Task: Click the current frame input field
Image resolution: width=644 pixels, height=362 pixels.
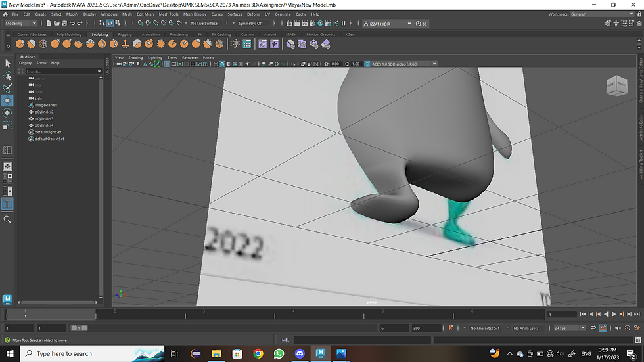Action: pos(562,315)
